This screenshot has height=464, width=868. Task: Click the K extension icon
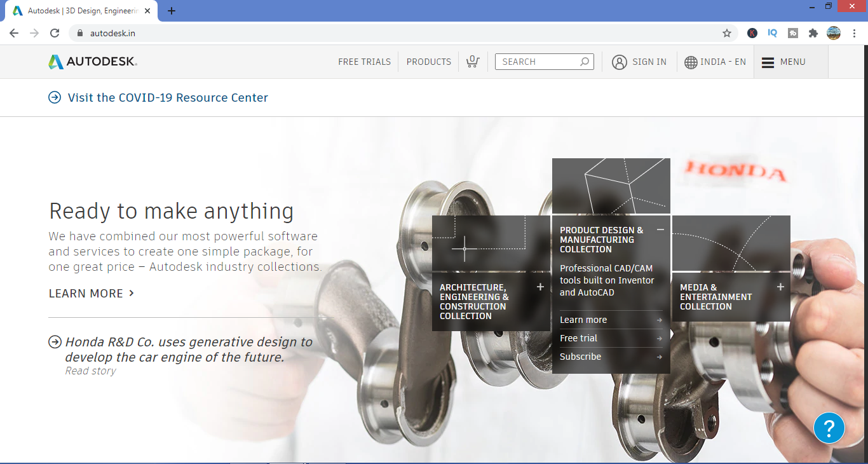pyautogui.click(x=752, y=33)
